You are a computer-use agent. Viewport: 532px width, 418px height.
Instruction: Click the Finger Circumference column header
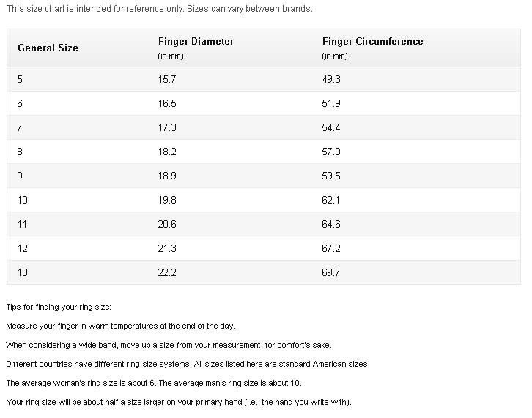pos(372,42)
